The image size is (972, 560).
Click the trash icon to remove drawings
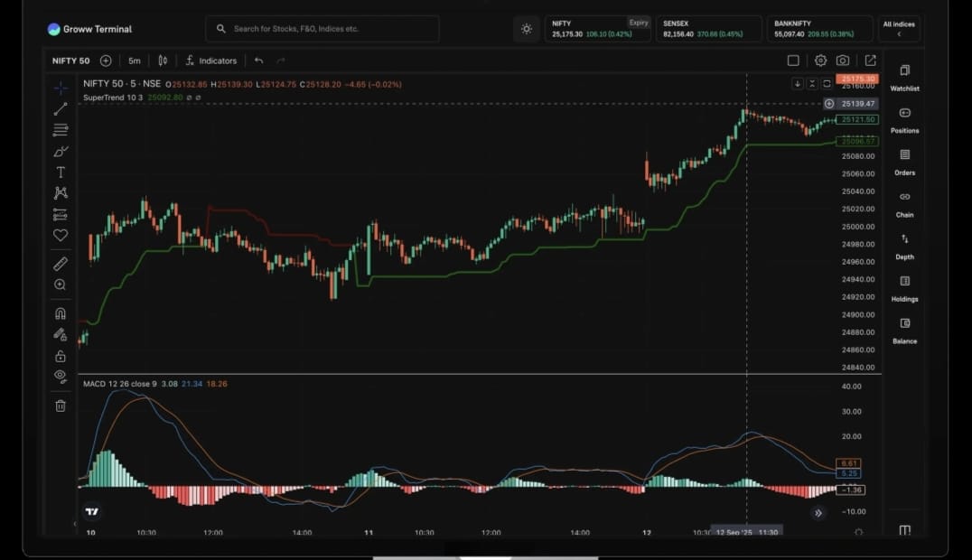pyautogui.click(x=61, y=406)
